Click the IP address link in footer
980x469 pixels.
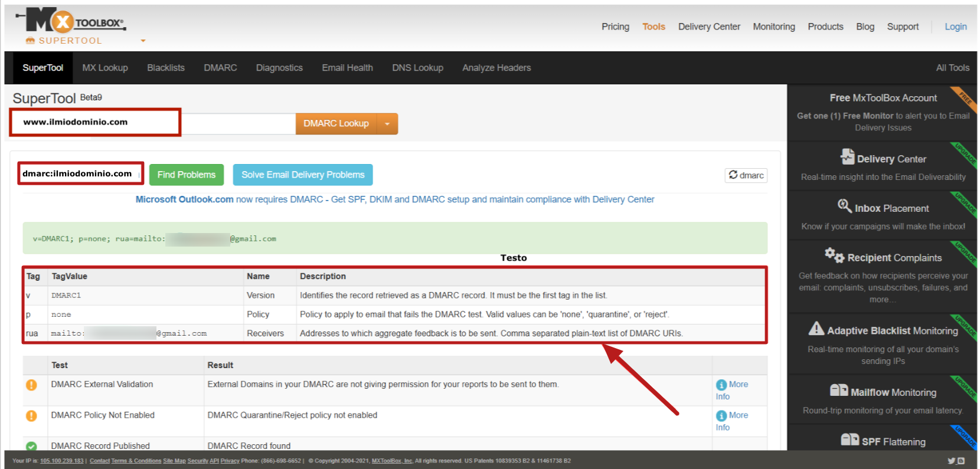click(62, 461)
